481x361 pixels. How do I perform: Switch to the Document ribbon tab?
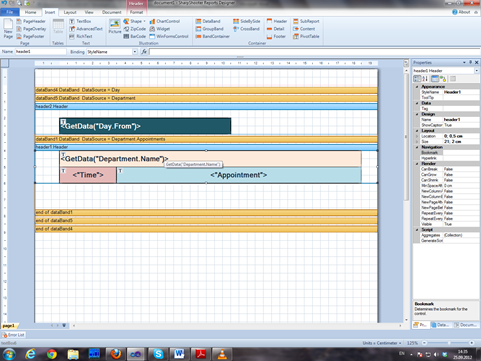[112, 12]
